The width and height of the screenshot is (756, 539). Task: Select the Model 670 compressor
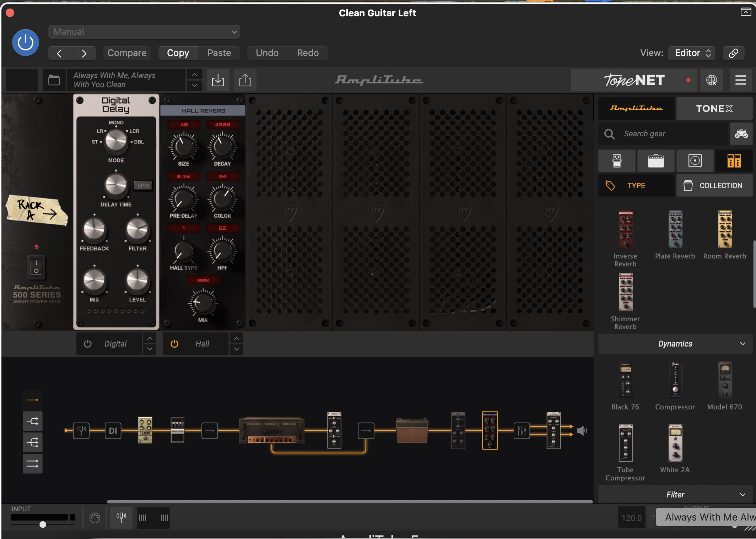point(725,380)
